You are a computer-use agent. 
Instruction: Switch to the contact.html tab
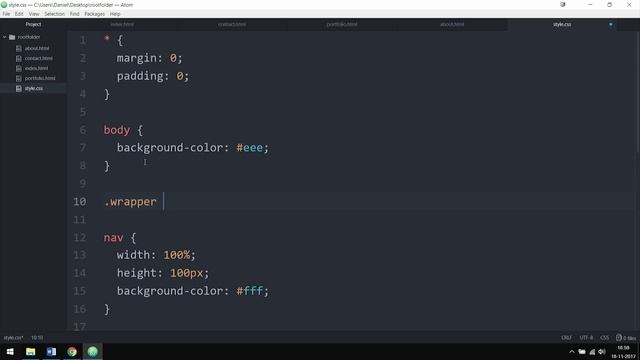coord(232,24)
